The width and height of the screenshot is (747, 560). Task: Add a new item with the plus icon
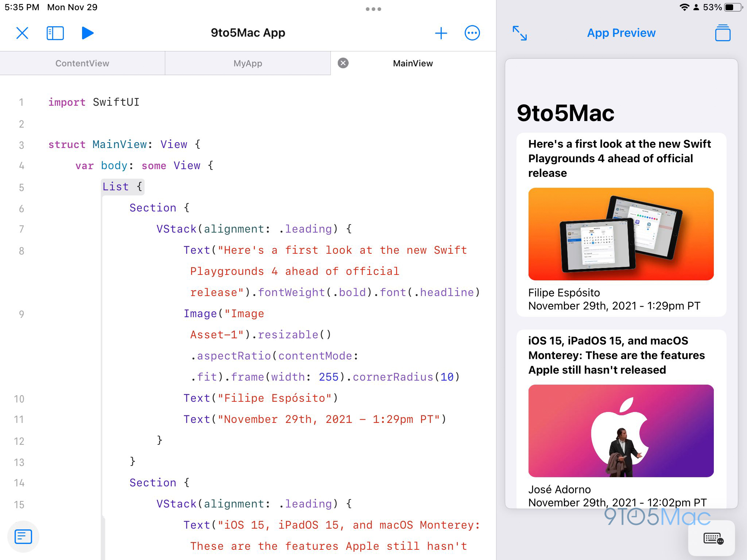[441, 33]
